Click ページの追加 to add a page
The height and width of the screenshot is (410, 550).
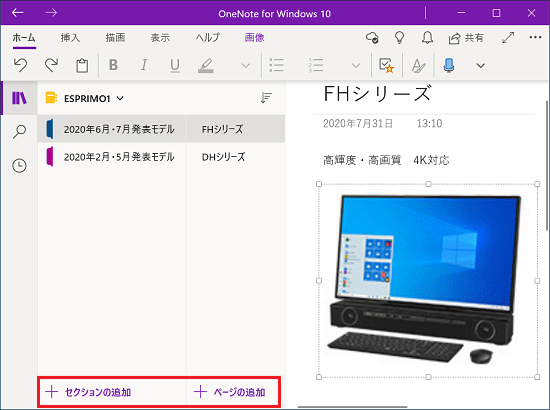[230, 392]
